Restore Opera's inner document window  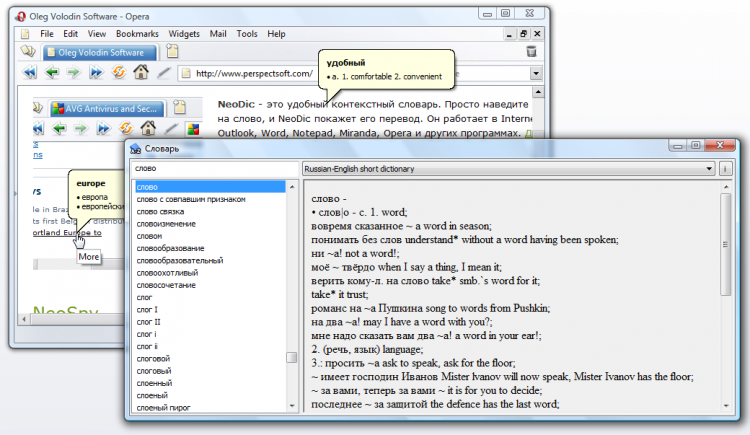pos(523,34)
